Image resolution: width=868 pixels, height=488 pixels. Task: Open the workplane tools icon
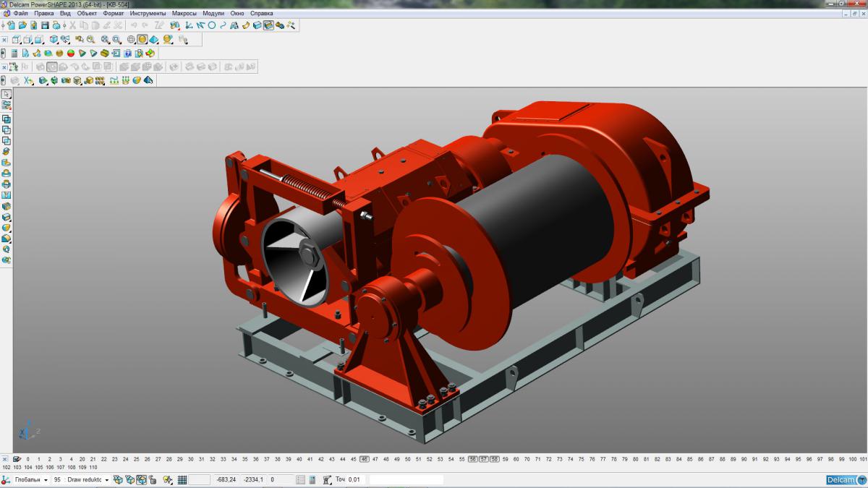[189, 25]
